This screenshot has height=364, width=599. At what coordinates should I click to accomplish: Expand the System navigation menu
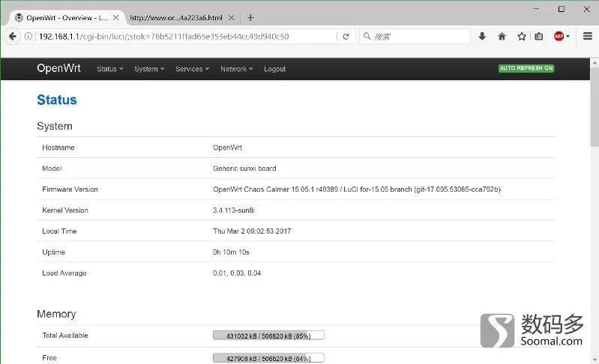pyautogui.click(x=149, y=69)
